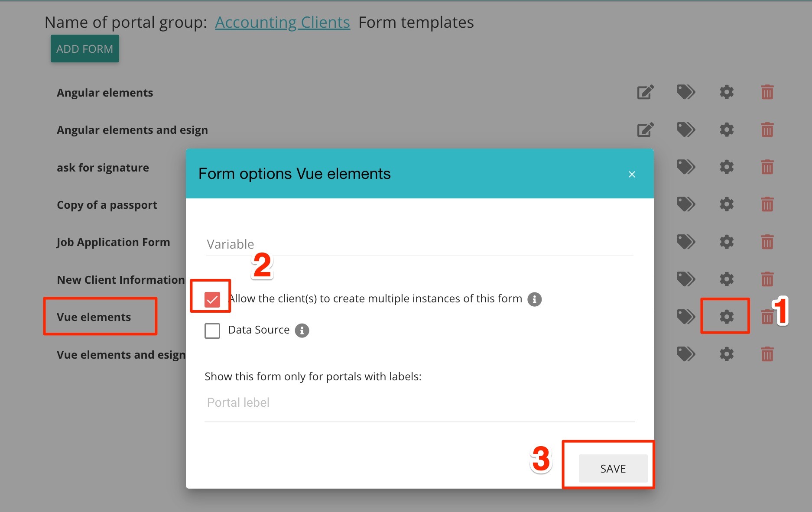
Task: Enable the Data Source checkbox
Action: (x=212, y=330)
